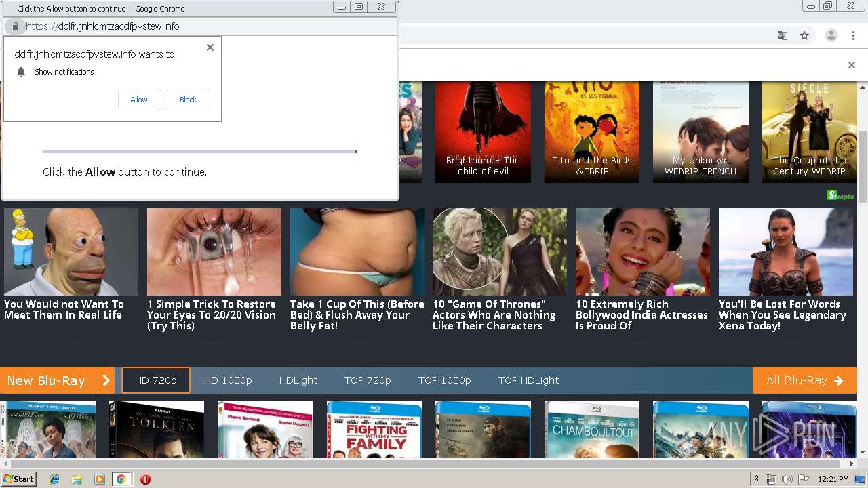Open the Tolkien Blu-Ray cover
Image resolution: width=868 pixels, height=488 pixels.
157,429
